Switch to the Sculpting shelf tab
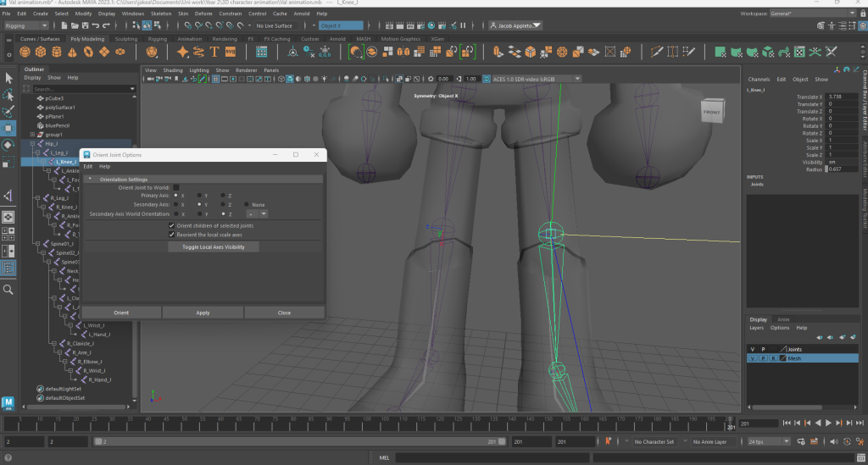This screenshot has width=868, height=465. 125,39
